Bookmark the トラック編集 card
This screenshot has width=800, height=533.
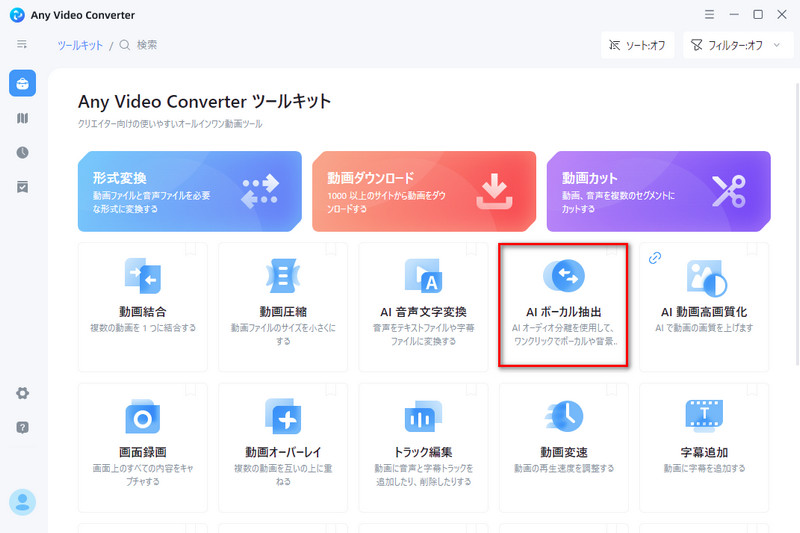pos(471,390)
